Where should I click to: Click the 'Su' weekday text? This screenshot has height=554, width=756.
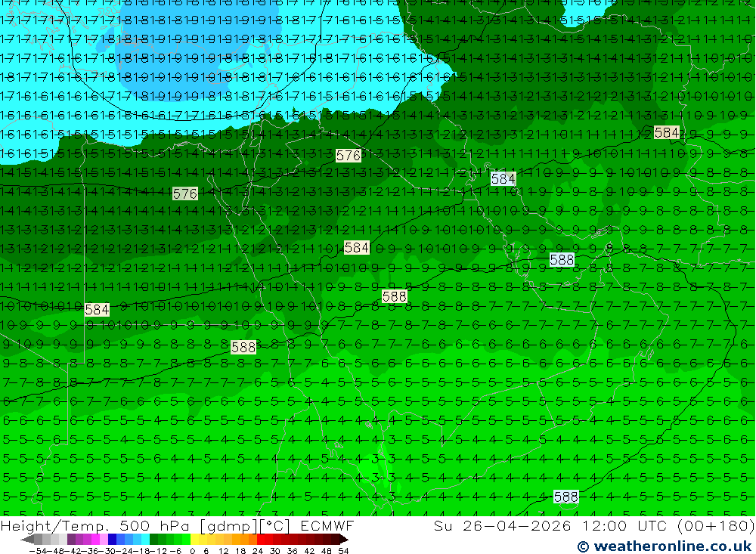point(442,525)
